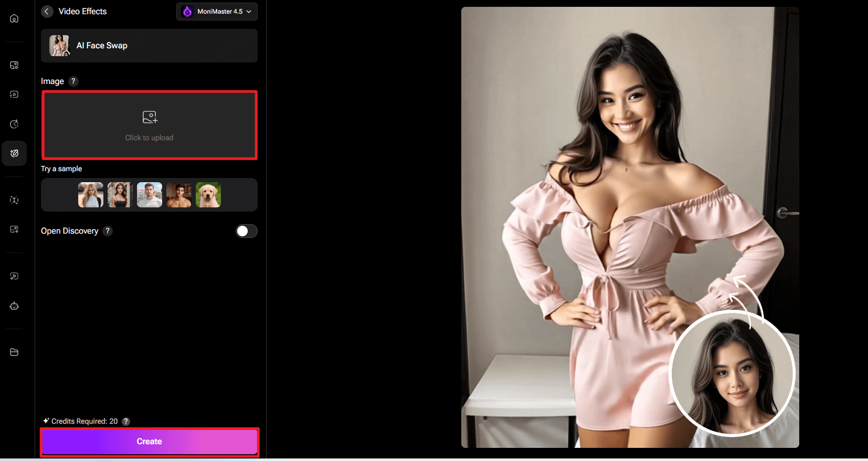Go back from Video Effects
This screenshot has height=461, width=868.
(47, 12)
